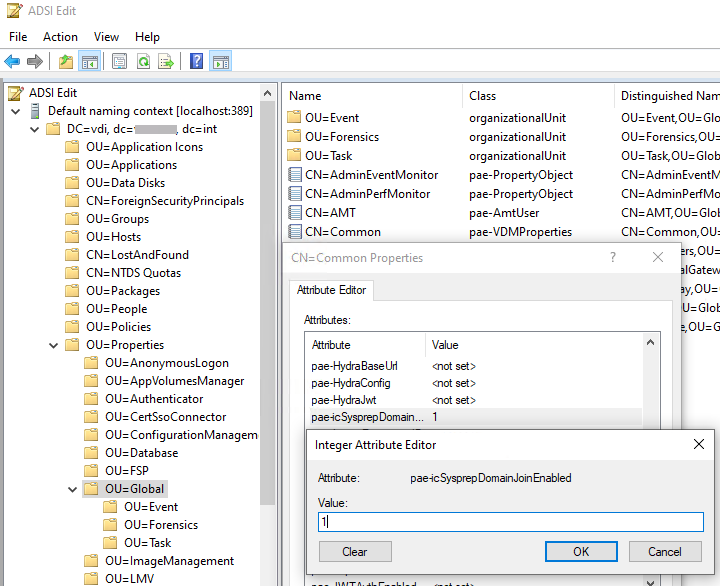Viewport: 720px width, 586px height.
Task: Click Cancel in Integer Attribute Editor
Action: click(x=665, y=551)
